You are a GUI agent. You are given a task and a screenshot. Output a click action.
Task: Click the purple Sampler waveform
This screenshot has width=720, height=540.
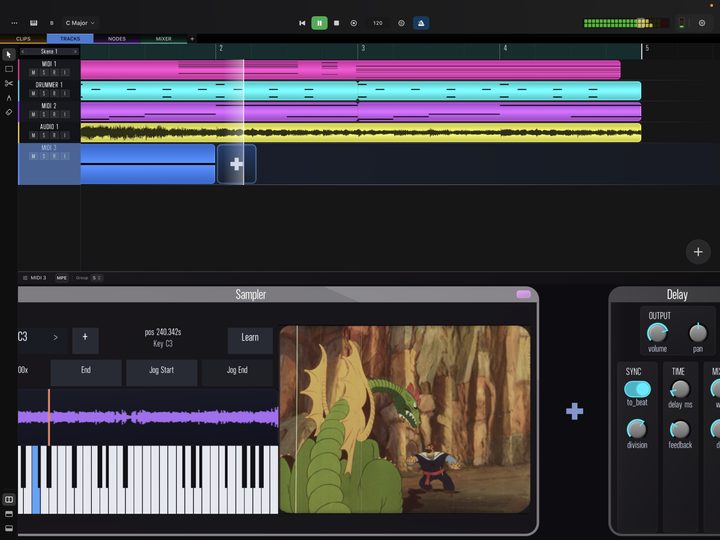point(148,417)
